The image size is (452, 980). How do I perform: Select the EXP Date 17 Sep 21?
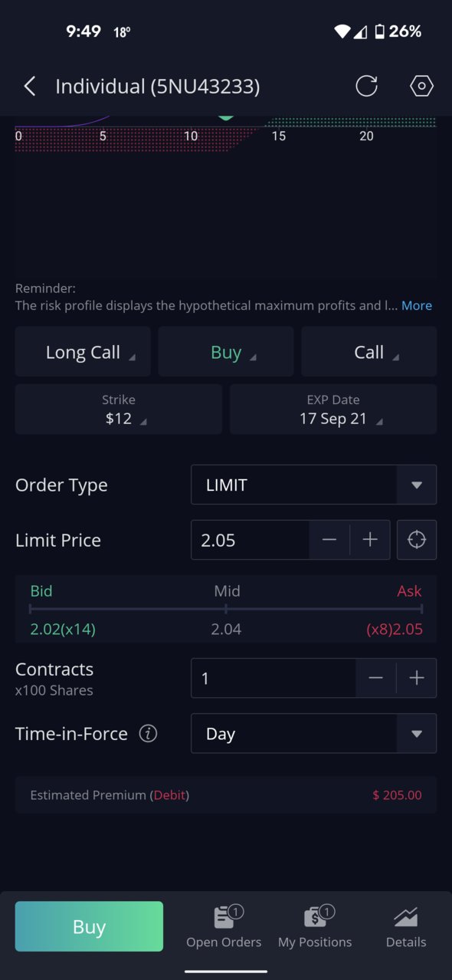click(333, 409)
